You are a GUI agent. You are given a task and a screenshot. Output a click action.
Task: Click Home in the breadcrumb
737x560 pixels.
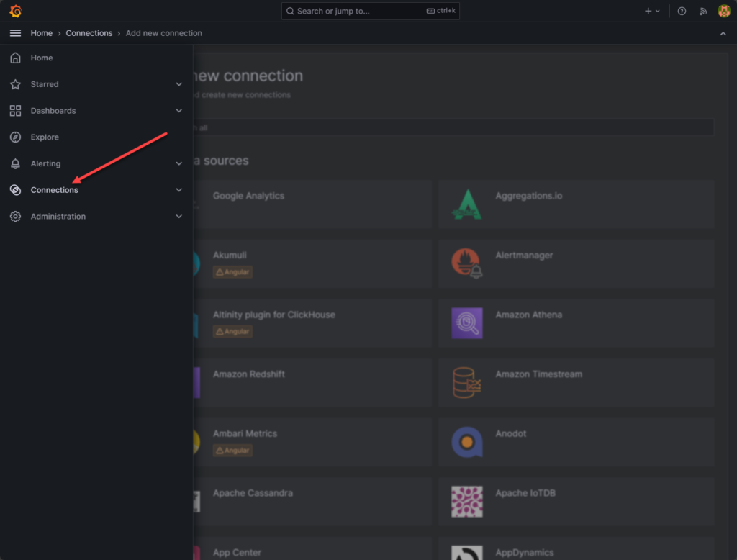(x=41, y=33)
